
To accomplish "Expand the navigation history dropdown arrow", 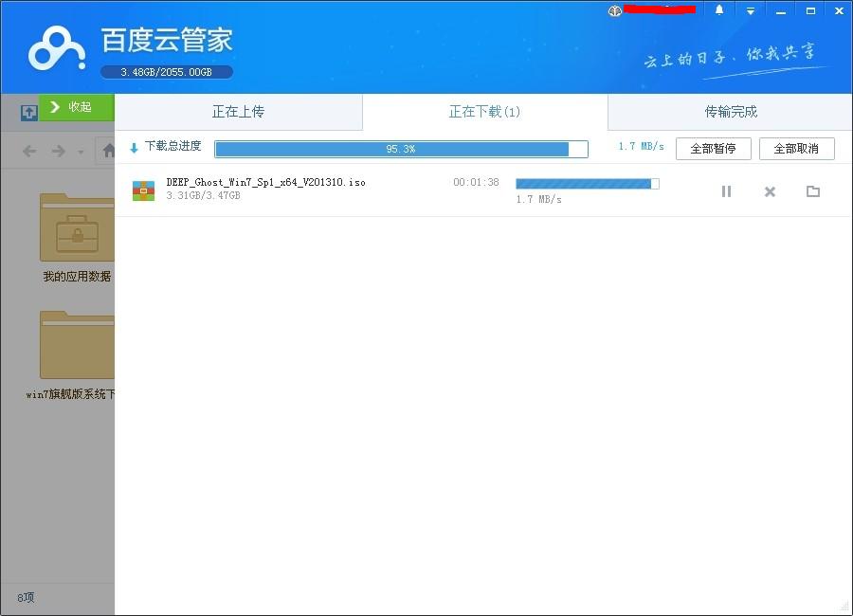I will (82, 152).
